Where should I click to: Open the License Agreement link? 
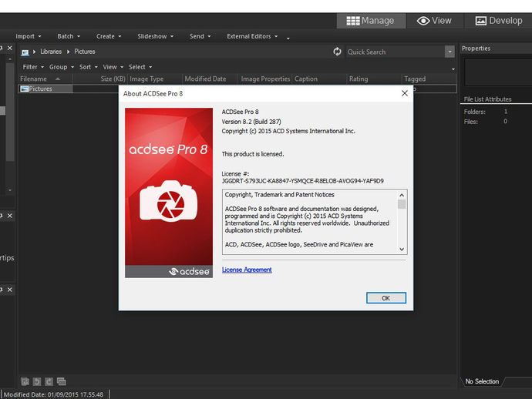(247, 270)
